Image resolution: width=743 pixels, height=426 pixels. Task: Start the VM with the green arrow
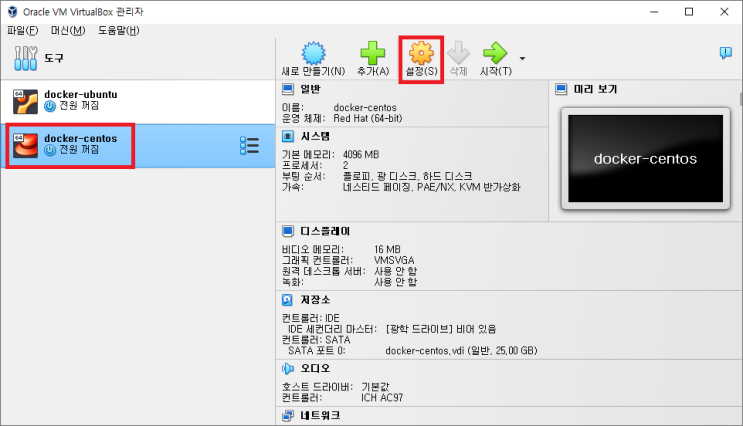pos(495,53)
